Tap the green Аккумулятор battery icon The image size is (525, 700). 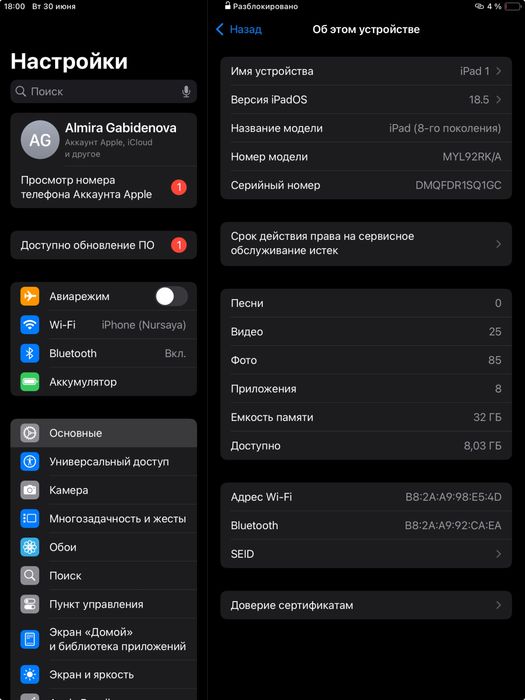coord(30,382)
